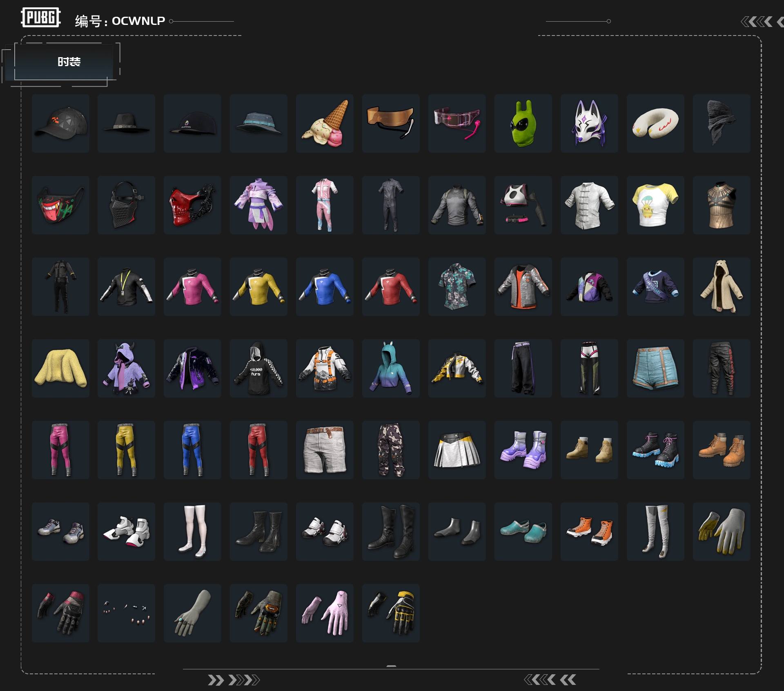Select the painted fingernails item
The width and height of the screenshot is (784, 691).
click(126, 613)
